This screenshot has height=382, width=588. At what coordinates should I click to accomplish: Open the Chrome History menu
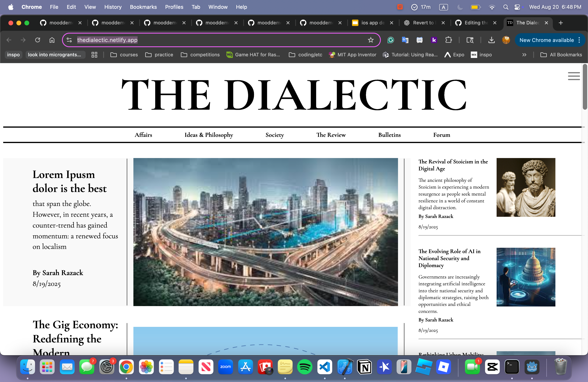pos(113,7)
